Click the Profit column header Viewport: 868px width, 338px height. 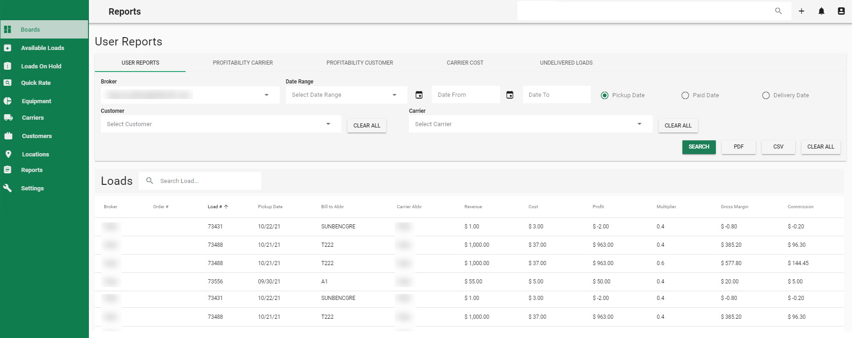click(598, 207)
